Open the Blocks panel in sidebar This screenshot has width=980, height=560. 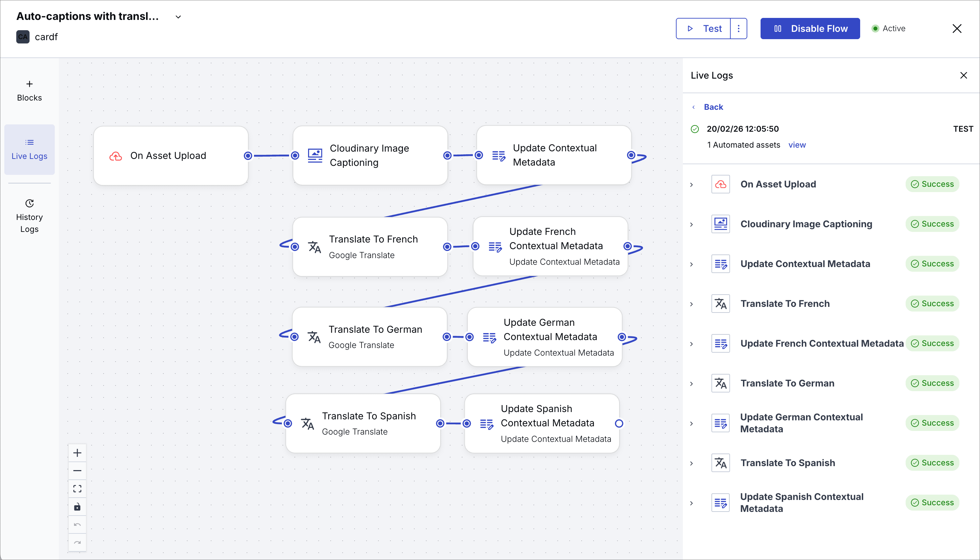point(29,91)
